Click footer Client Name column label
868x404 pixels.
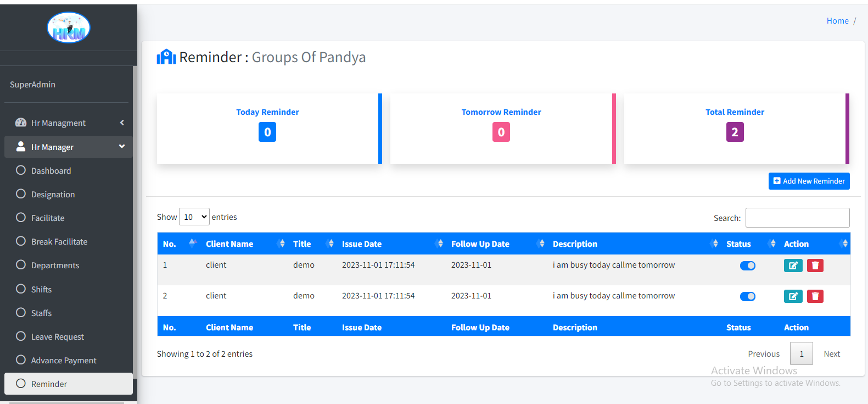pos(229,327)
